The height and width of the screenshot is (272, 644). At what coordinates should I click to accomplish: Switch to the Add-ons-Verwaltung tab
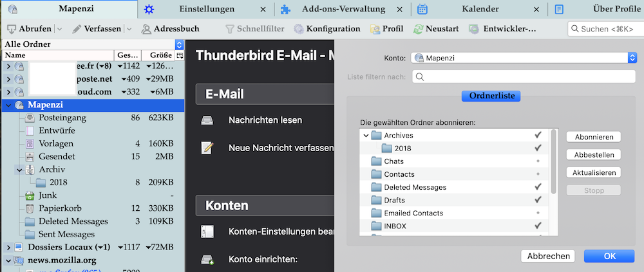[x=344, y=9]
